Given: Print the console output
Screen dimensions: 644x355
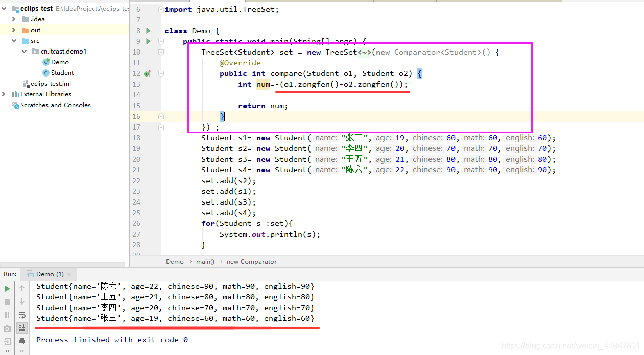Looking at the screenshot, I should click(21, 341).
